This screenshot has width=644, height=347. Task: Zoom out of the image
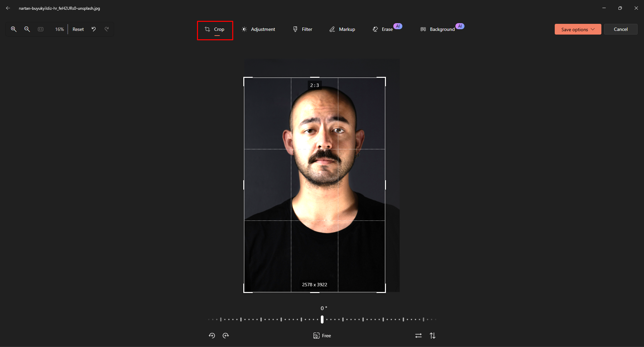27,29
